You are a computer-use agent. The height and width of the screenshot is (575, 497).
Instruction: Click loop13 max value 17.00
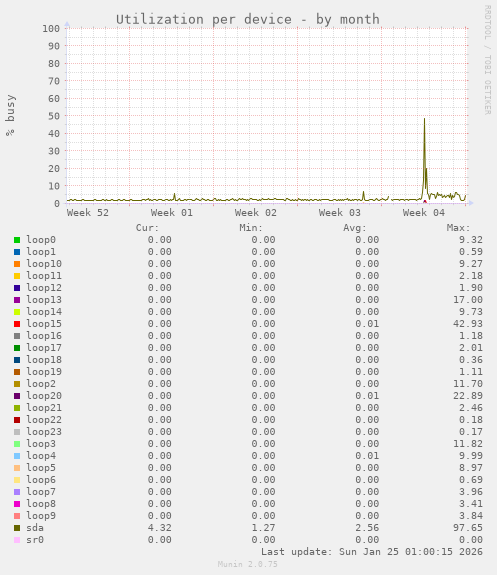click(468, 300)
